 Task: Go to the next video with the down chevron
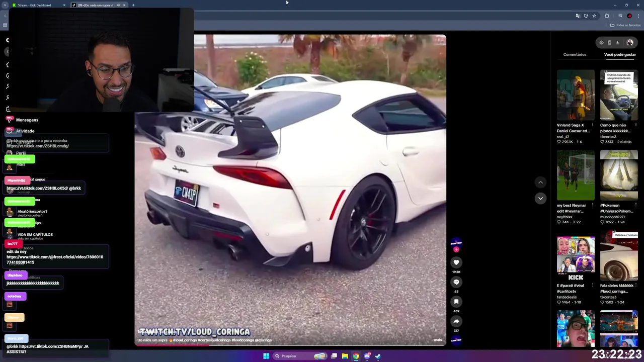540,198
